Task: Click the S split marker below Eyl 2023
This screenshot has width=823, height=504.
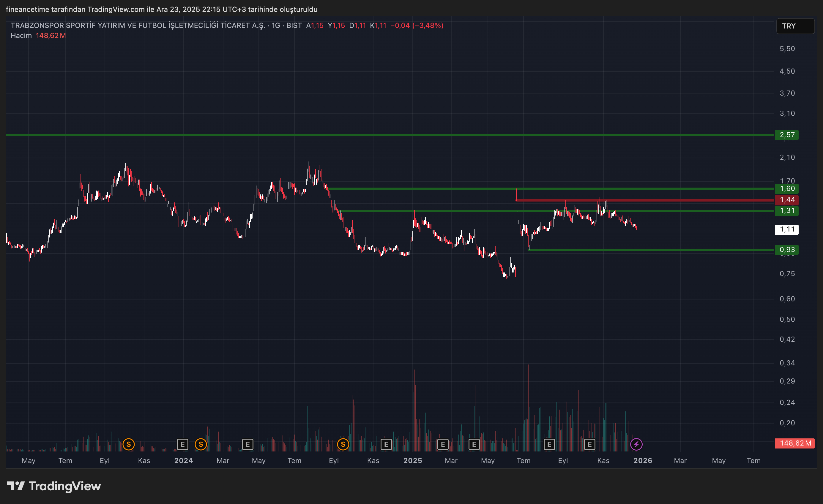Action: coord(129,444)
